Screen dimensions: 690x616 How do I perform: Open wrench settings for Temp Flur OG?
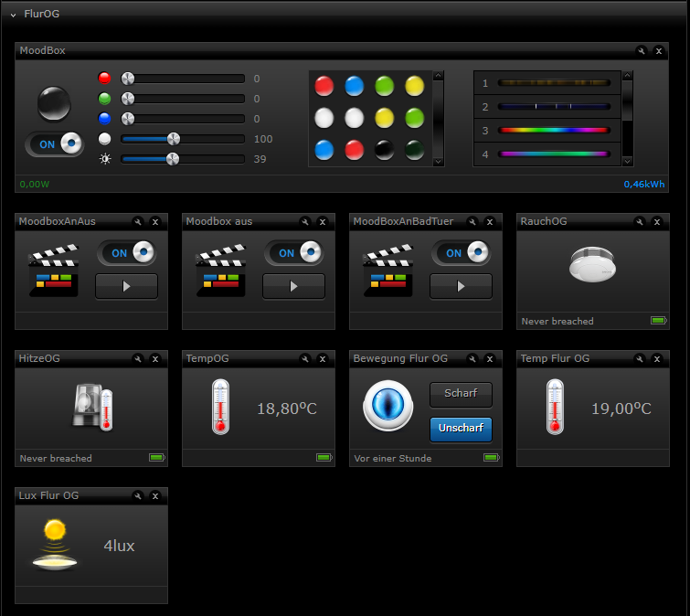point(640,359)
